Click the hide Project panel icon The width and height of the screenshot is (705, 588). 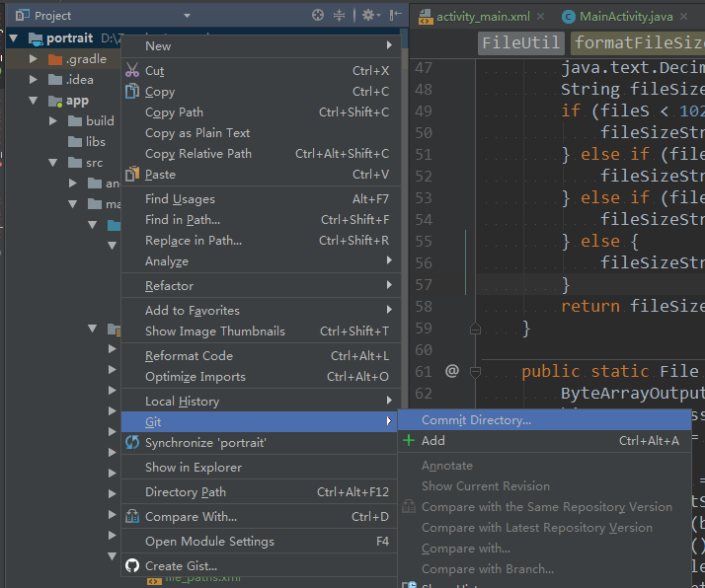tap(395, 15)
